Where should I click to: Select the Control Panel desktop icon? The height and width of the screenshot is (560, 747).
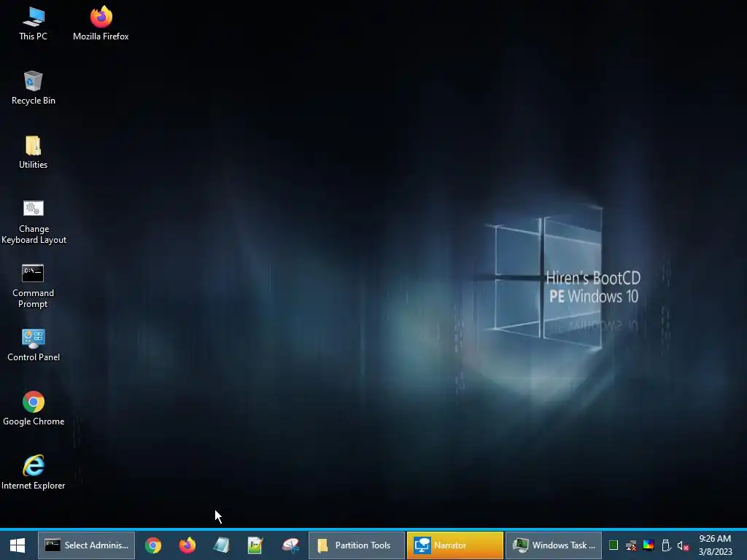(34, 345)
